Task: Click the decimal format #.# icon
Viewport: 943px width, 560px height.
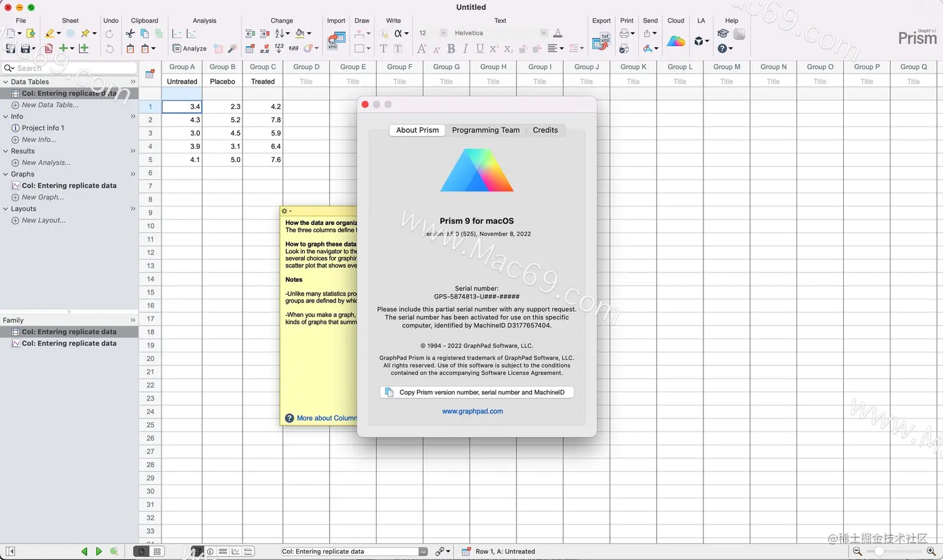Action: point(264,49)
